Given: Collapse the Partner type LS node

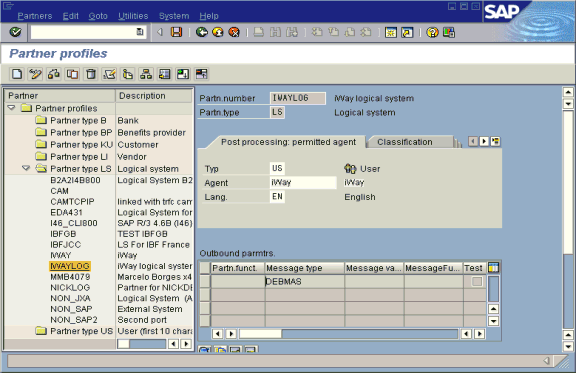Looking at the screenshot, I should [26, 168].
